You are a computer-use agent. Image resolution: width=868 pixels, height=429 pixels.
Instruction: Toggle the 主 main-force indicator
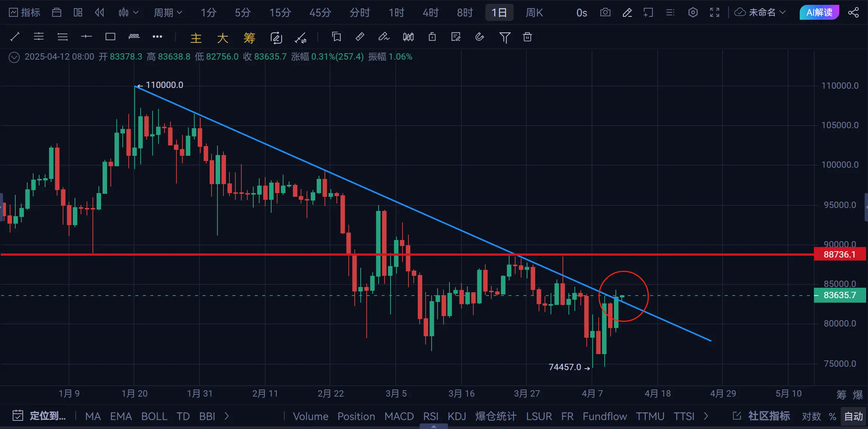coord(196,38)
